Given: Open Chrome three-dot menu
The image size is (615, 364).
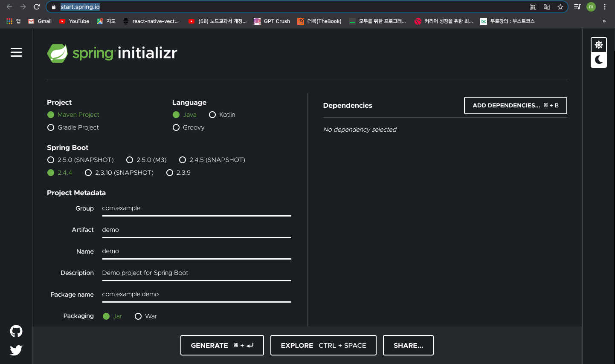Looking at the screenshot, I should coord(605,7).
